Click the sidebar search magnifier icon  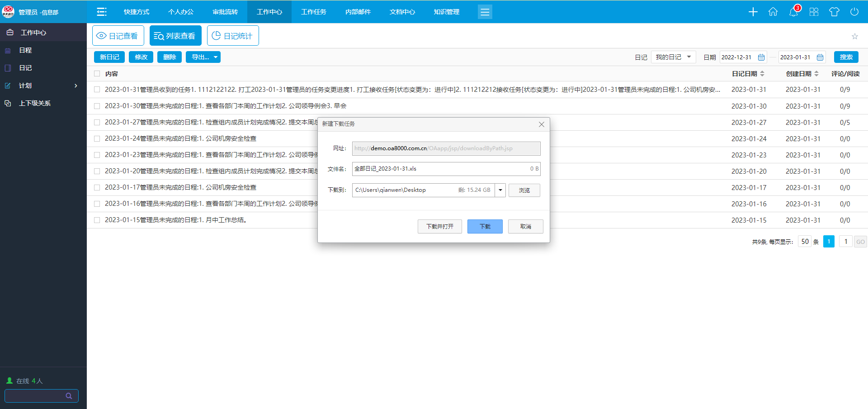point(69,396)
